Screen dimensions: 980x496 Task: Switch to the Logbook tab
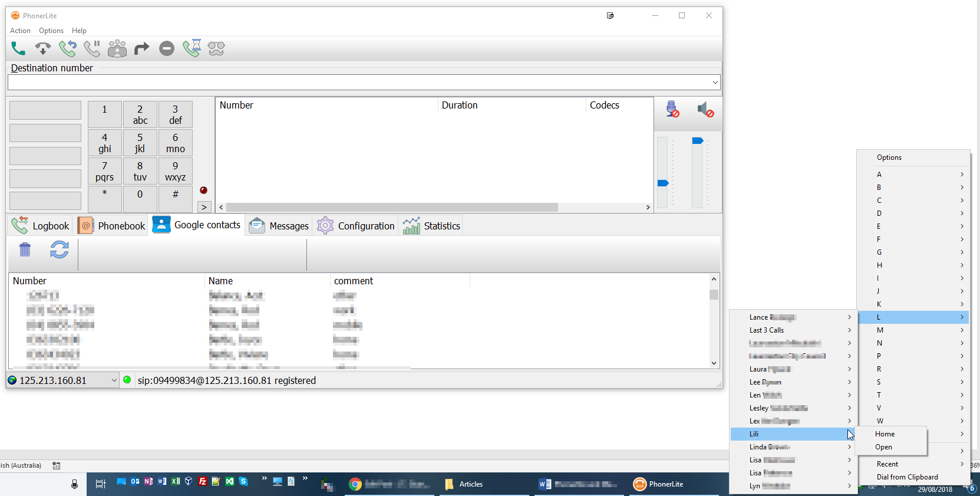[x=41, y=225]
